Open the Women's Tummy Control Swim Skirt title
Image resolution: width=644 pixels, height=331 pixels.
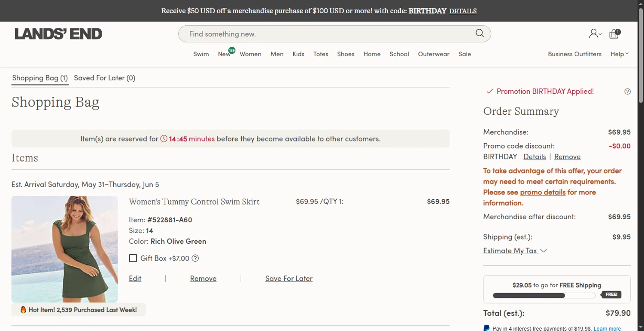click(194, 202)
